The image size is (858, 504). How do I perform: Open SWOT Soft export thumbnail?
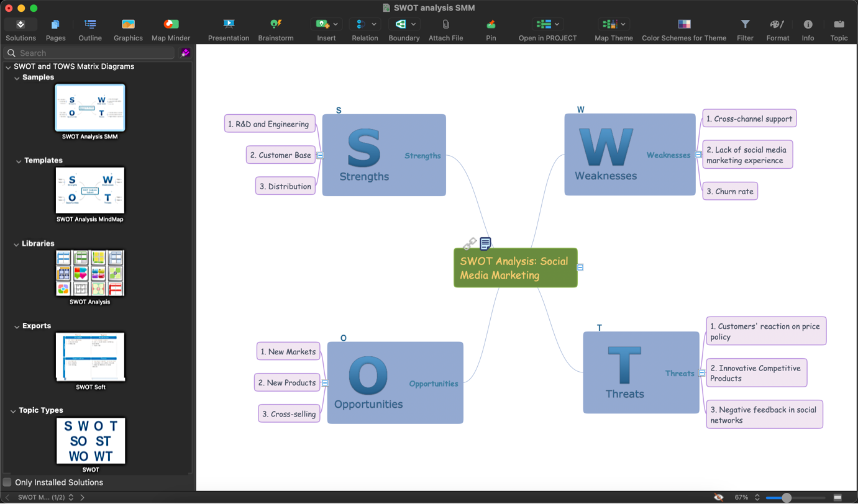point(90,357)
